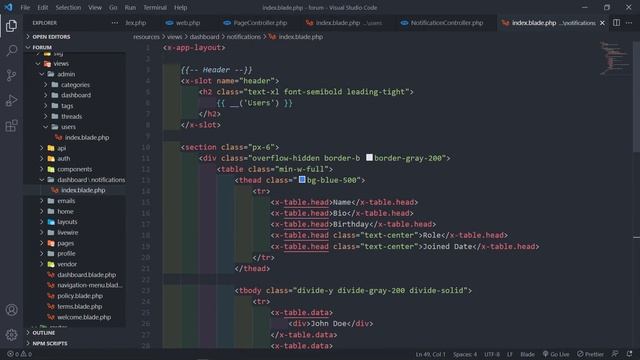The image size is (640, 360).
Task: Split the editor to the right
Action: 616,23
